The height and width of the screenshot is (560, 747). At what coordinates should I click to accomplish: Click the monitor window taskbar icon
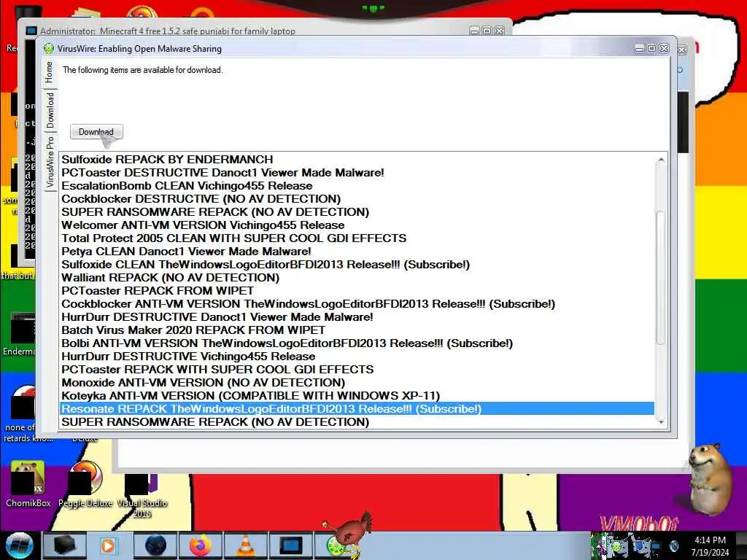pos(290,546)
